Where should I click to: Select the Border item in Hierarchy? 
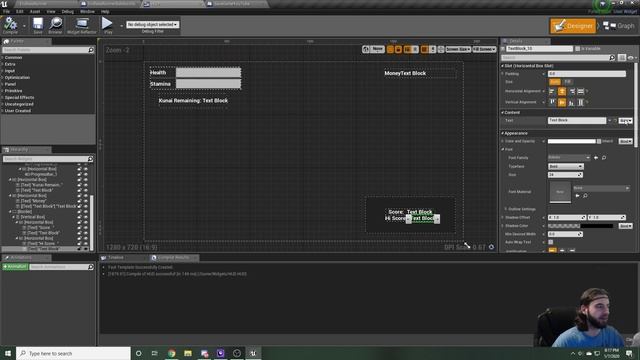pyautogui.click(x=24, y=211)
